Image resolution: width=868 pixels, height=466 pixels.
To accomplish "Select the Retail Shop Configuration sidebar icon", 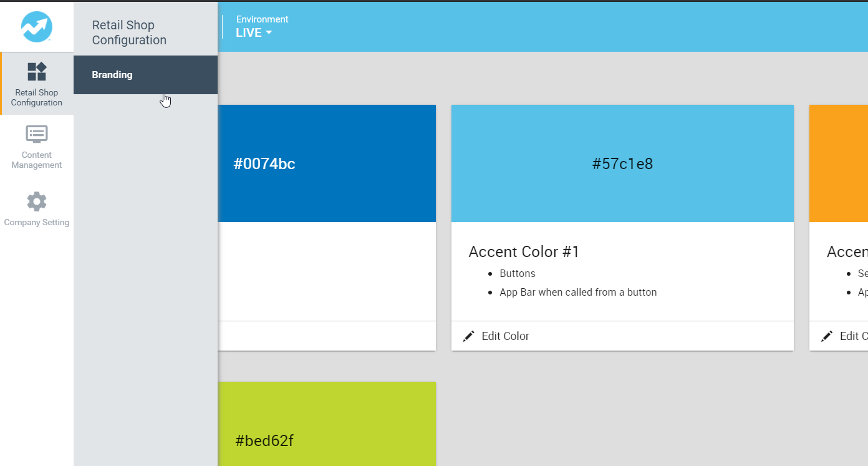I will [x=37, y=72].
